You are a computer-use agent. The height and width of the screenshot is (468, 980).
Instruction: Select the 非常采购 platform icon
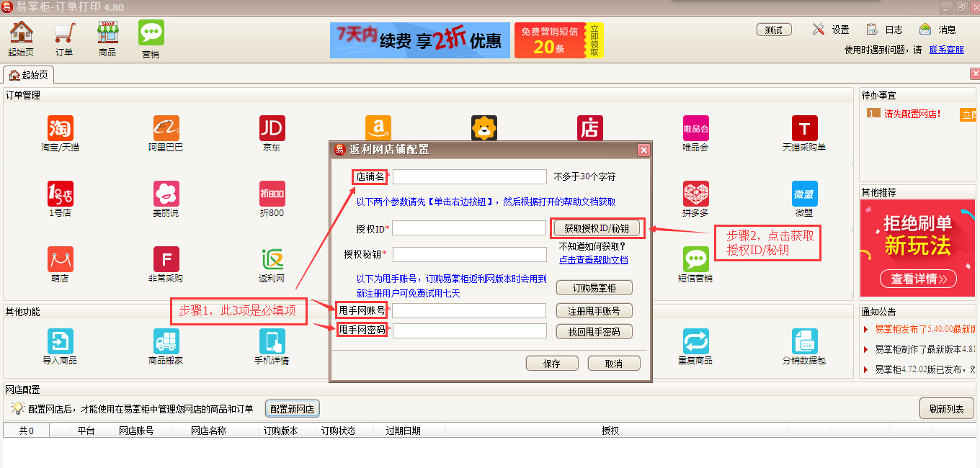pos(166,259)
